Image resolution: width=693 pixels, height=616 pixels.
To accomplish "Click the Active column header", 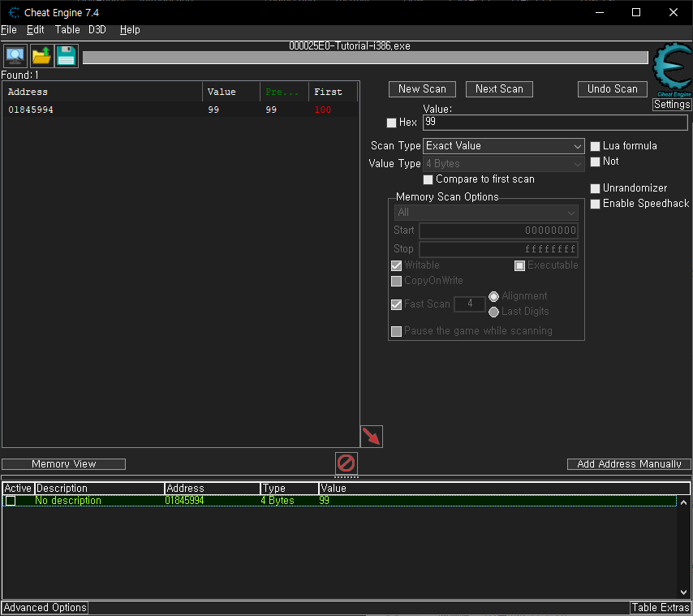I will click(x=18, y=489).
